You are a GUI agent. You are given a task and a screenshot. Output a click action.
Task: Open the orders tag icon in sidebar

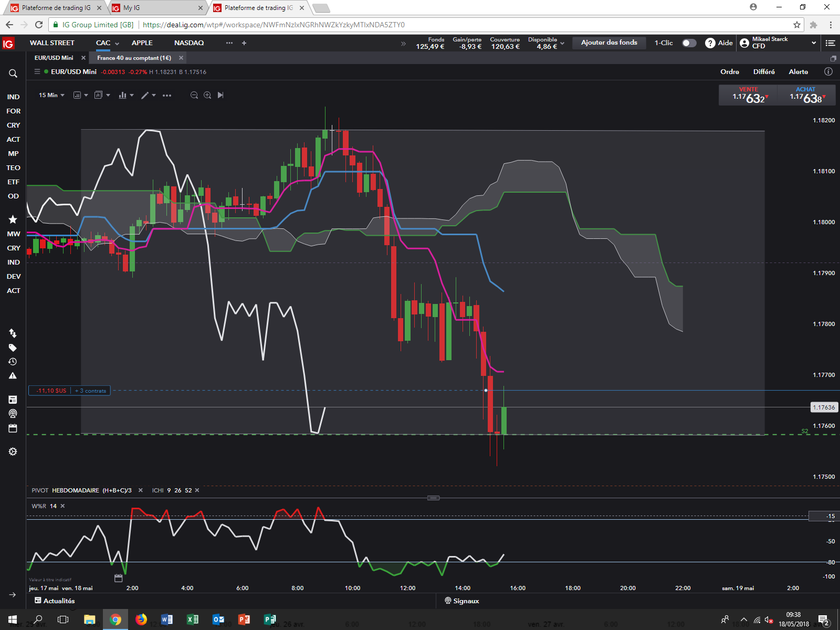point(13,348)
